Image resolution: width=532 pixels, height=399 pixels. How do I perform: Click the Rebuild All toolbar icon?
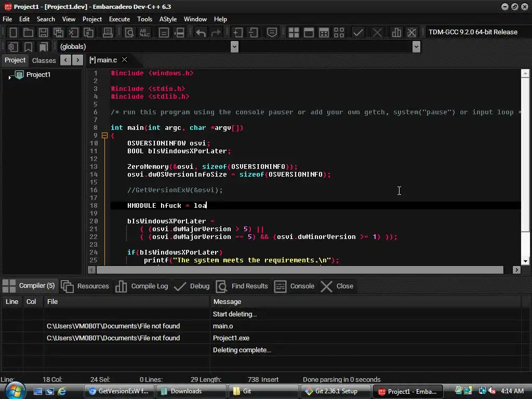[x=339, y=33]
